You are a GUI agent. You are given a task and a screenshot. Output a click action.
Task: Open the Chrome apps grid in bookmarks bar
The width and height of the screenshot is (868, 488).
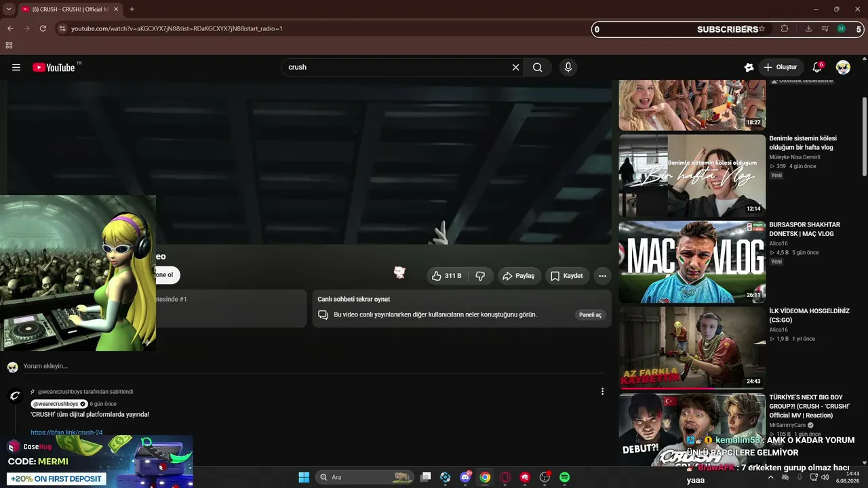click(x=9, y=45)
